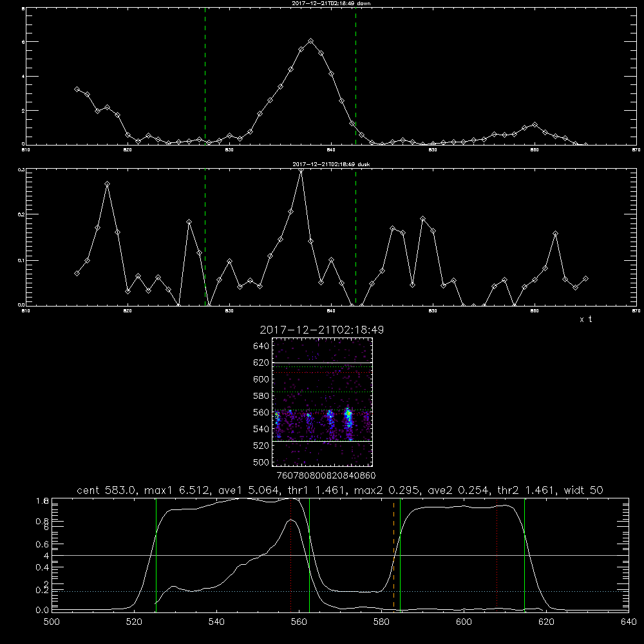Click the left green dashed line in dusk plot
This screenshot has height=644, width=644.
(x=205, y=238)
